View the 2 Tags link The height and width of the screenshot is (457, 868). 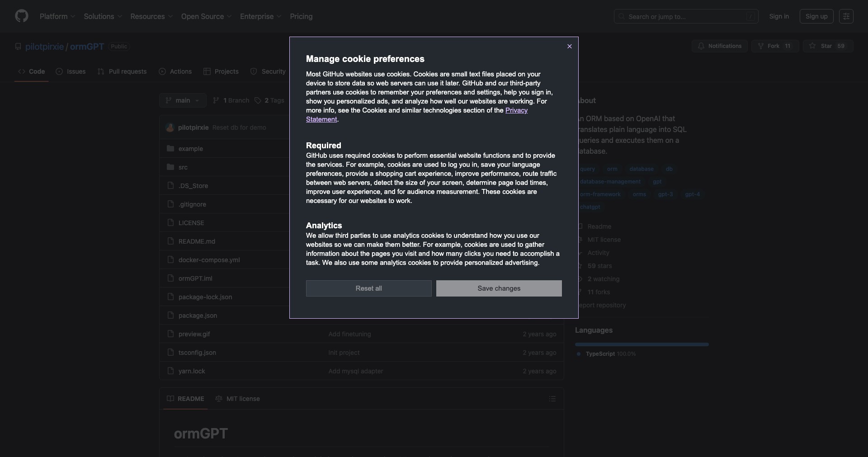pyautogui.click(x=269, y=100)
